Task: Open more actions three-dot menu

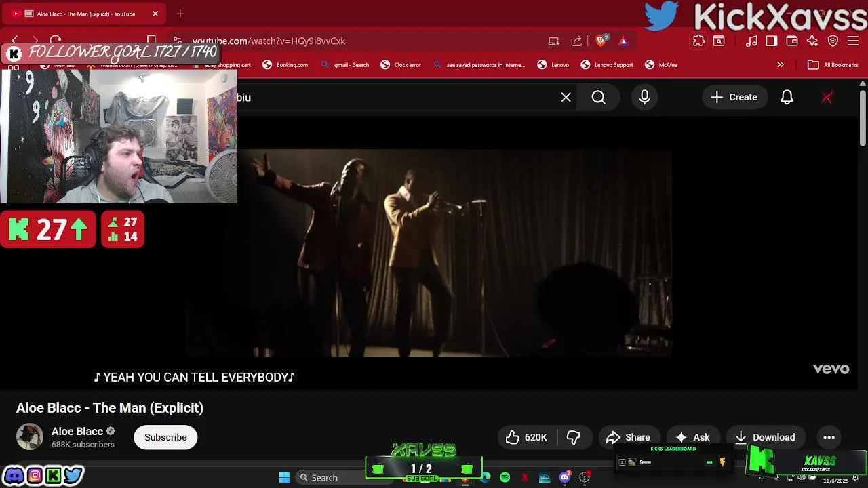Action: click(x=829, y=437)
